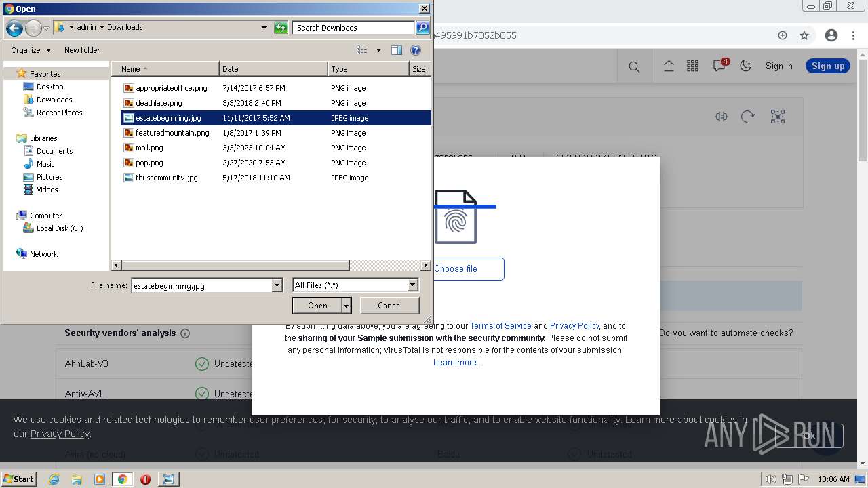Click the Forward arrow in Open dialog
Viewport: 868px width, 488px height.
pos(33,28)
